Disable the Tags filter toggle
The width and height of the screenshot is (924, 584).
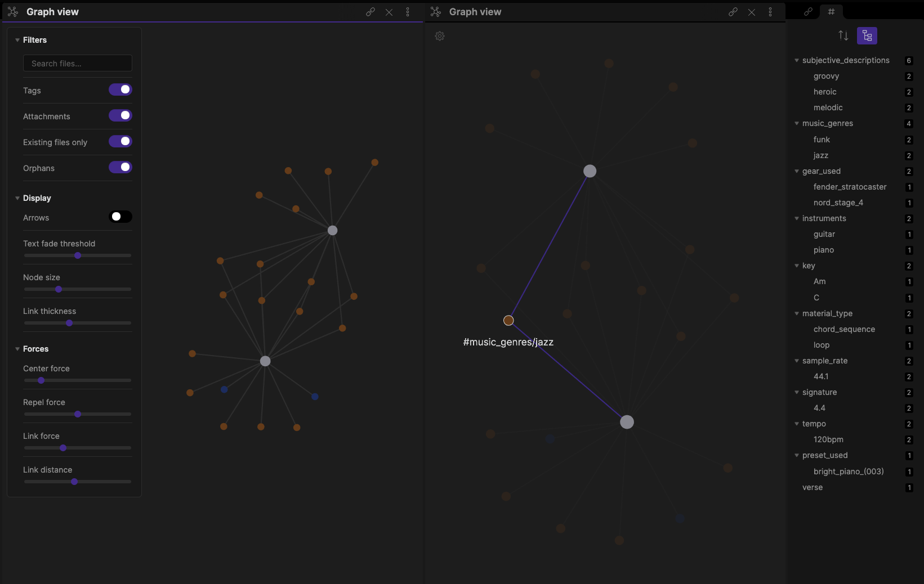coord(120,89)
